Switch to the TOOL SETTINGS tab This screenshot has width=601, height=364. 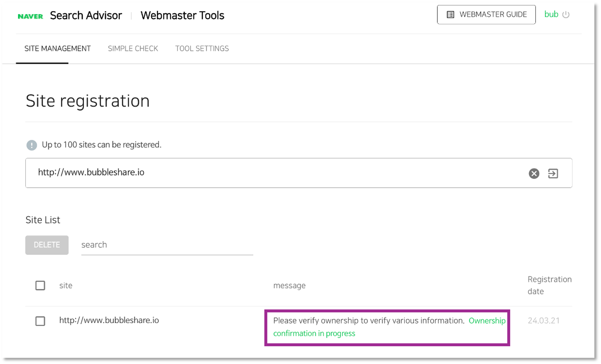pos(202,48)
